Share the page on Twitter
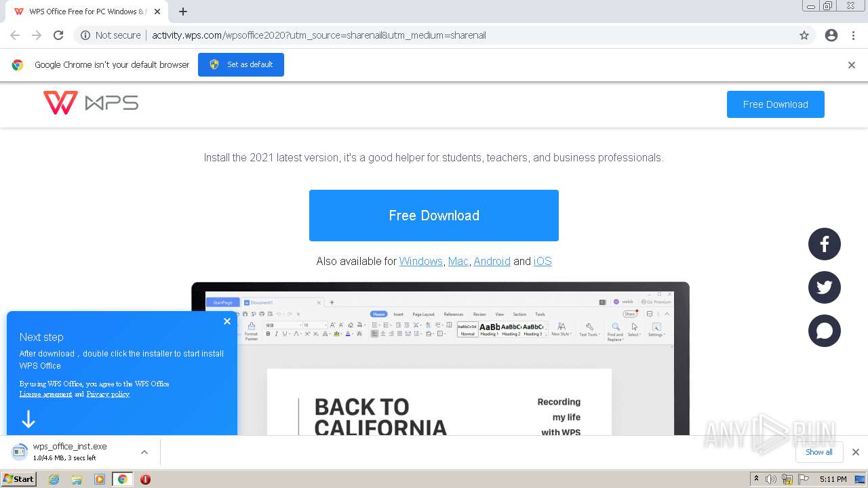Image resolution: width=868 pixels, height=488 pixels. (x=825, y=287)
